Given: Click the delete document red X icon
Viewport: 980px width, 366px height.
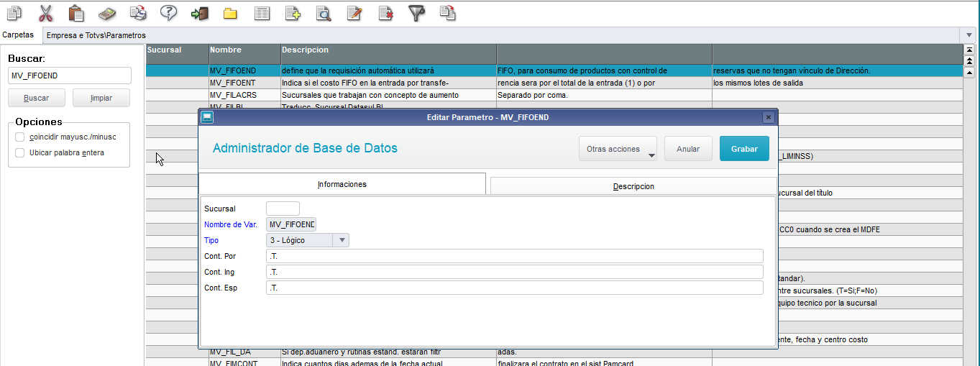Looking at the screenshot, I should (x=385, y=13).
